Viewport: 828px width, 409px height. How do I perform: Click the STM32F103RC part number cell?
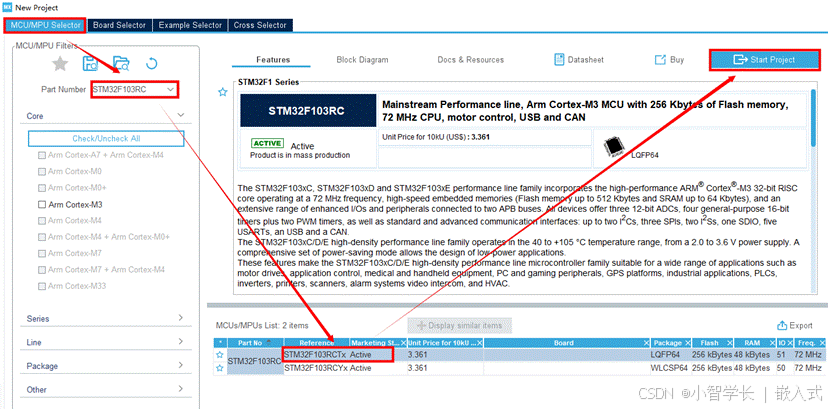(255, 362)
